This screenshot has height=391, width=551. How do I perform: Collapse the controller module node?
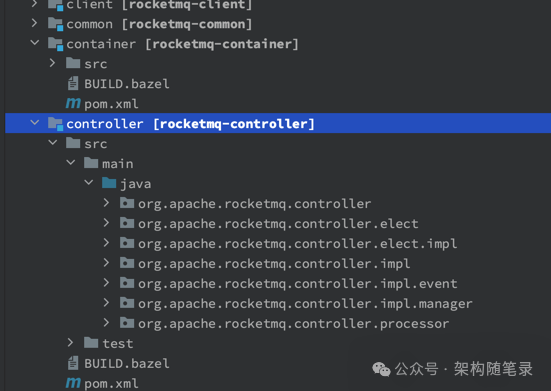tap(35, 123)
